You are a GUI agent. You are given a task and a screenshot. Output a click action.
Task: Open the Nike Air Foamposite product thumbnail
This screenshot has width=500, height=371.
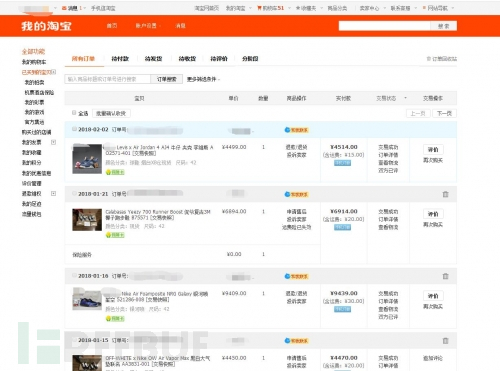[87, 299]
